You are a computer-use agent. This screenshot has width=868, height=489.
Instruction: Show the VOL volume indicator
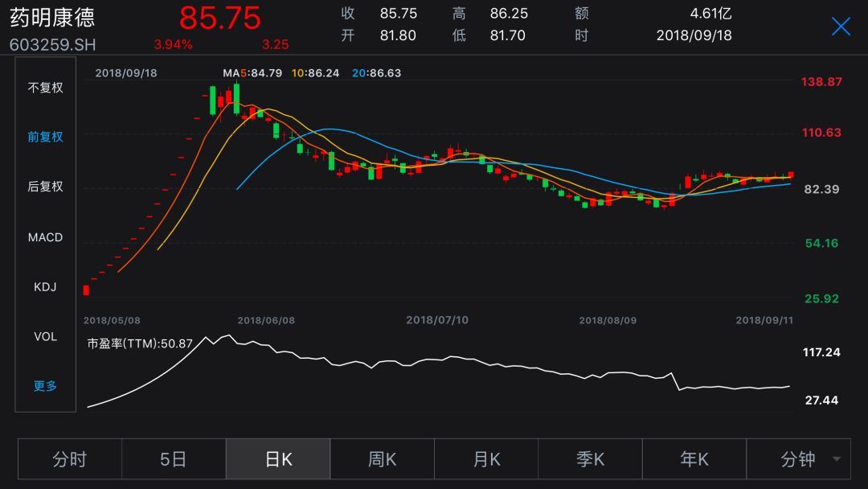pyautogui.click(x=45, y=337)
